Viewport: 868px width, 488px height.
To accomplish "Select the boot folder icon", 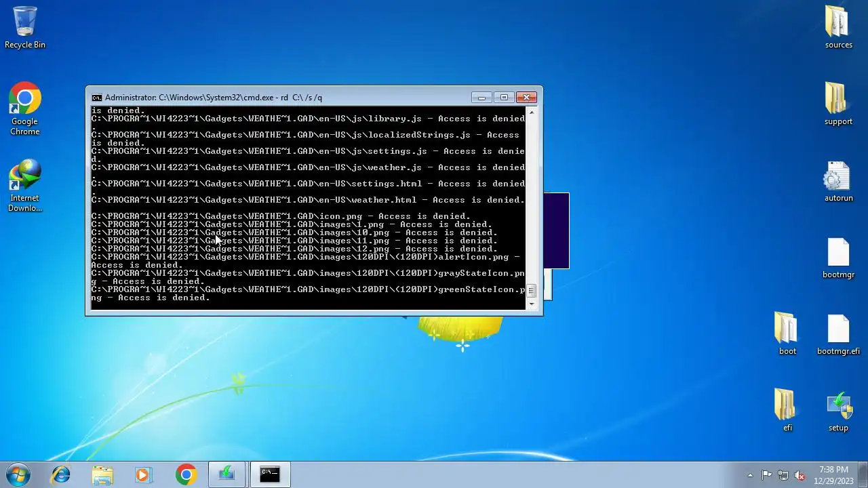I will pyautogui.click(x=787, y=334).
